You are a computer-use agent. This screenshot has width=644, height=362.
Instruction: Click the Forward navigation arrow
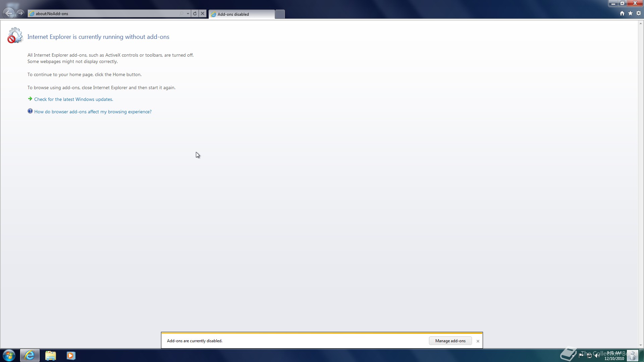tap(20, 13)
